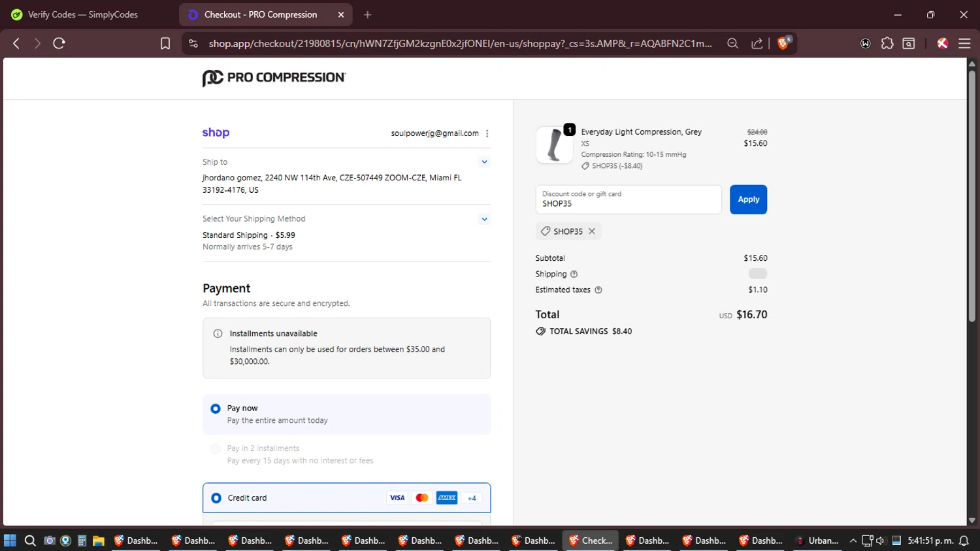Open the browser extensions puzzle icon
This screenshot has width=980, height=551.
point(887,43)
